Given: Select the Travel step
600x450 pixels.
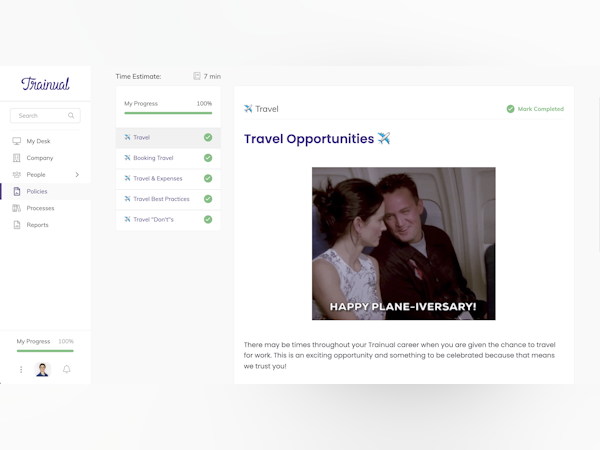Looking at the screenshot, I should [168, 137].
